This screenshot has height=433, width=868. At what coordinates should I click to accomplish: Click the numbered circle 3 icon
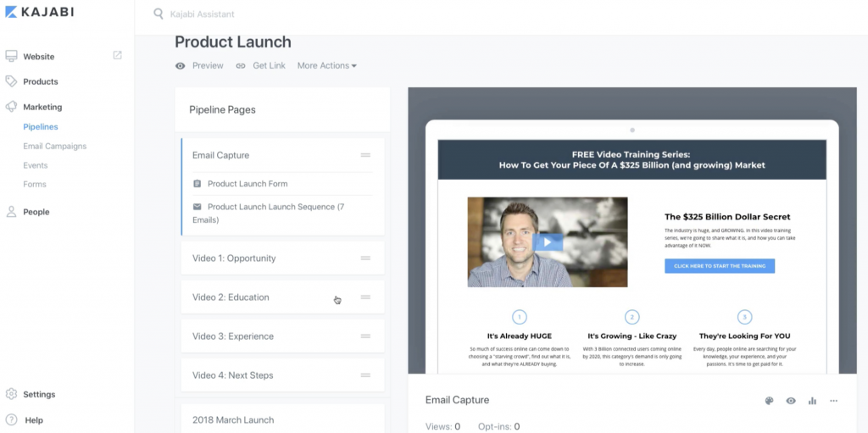[744, 317]
